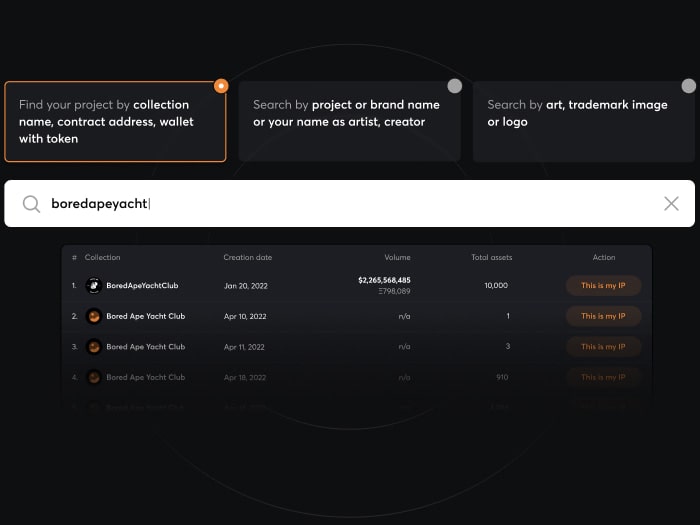
Task: Click the $2,265,568,485 volume value
Action: [x=384, y=280]
